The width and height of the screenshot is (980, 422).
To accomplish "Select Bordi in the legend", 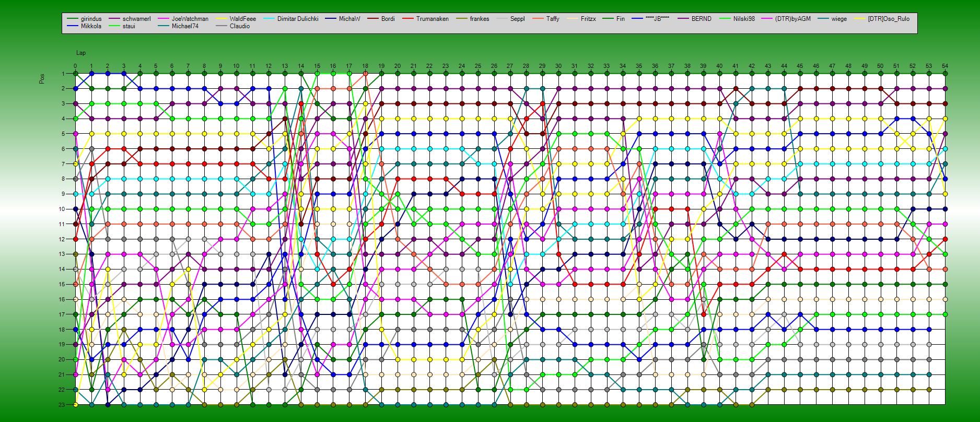I will pos(388,19).
